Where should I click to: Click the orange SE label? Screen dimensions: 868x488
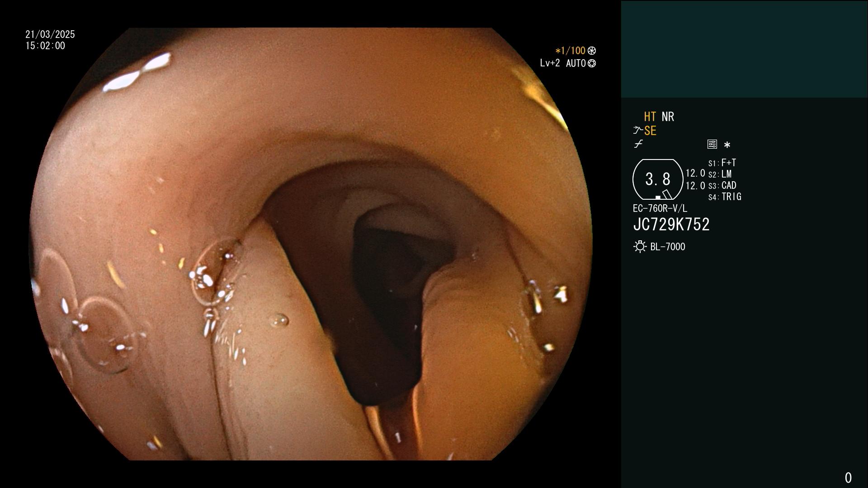650,131
